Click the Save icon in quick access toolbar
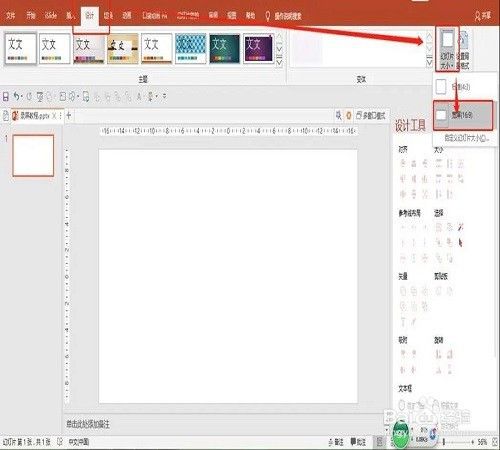500x450 pixels. pos(6,97)
